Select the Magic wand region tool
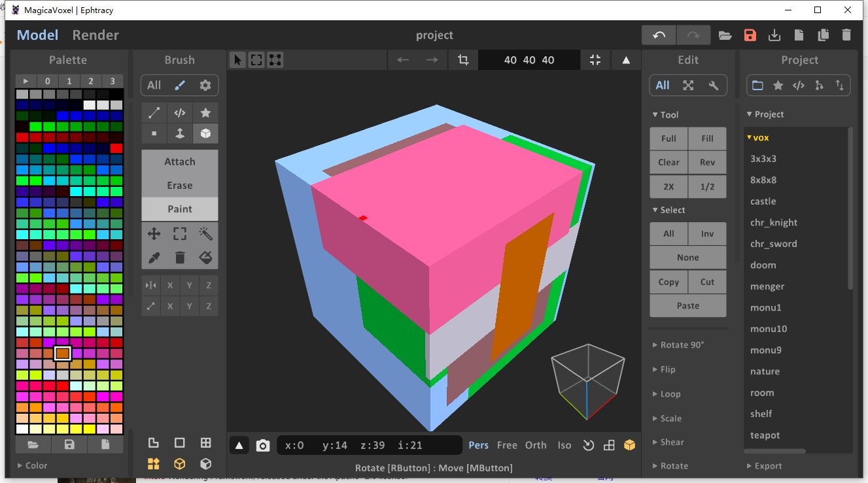This screenshot has width=868, height=483. (x=205, y=233)
